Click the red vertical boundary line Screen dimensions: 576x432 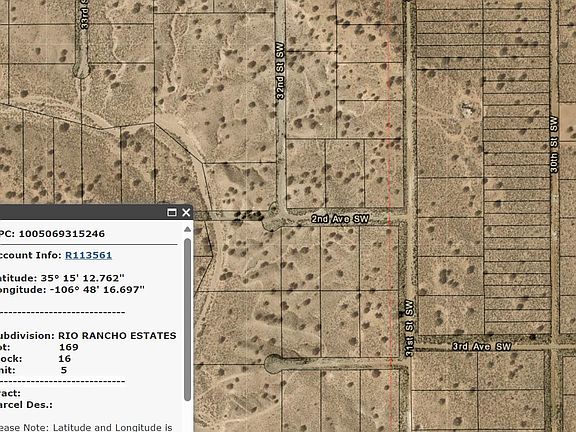390,216
